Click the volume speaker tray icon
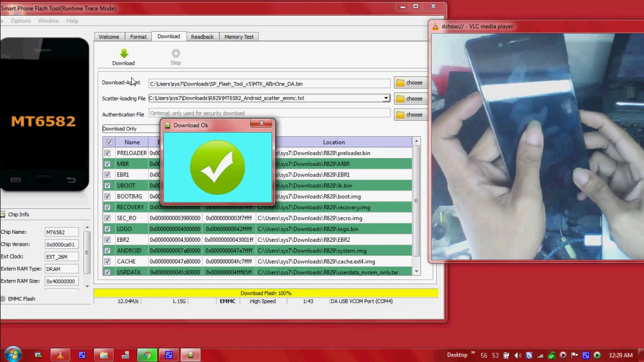 pos(518,355)
